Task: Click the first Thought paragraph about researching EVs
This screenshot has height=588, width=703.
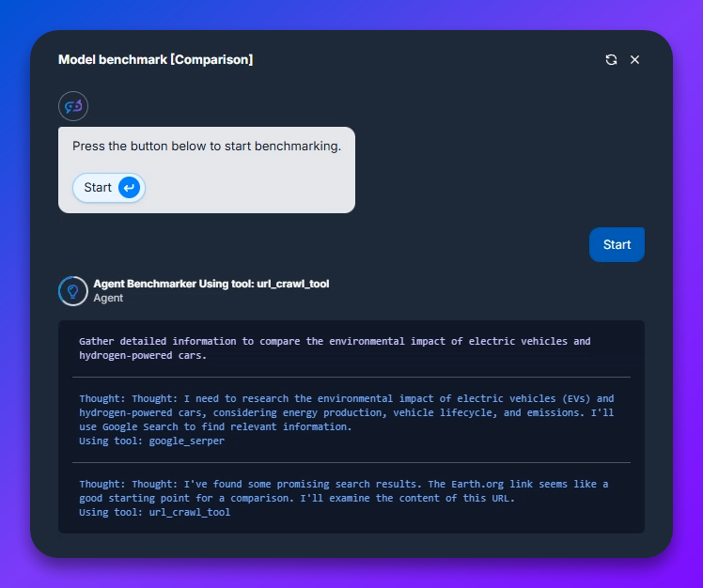Action: [x=346, y=412]
